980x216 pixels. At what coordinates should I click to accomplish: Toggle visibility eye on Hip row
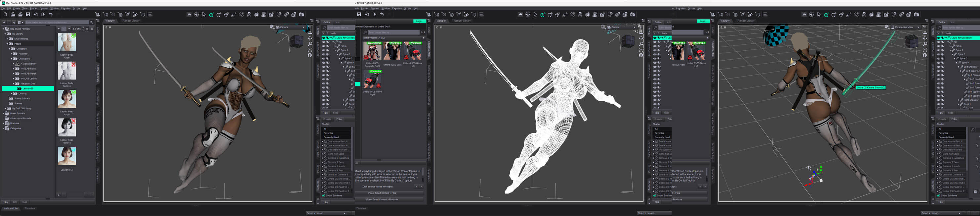[x=324, y=42]
